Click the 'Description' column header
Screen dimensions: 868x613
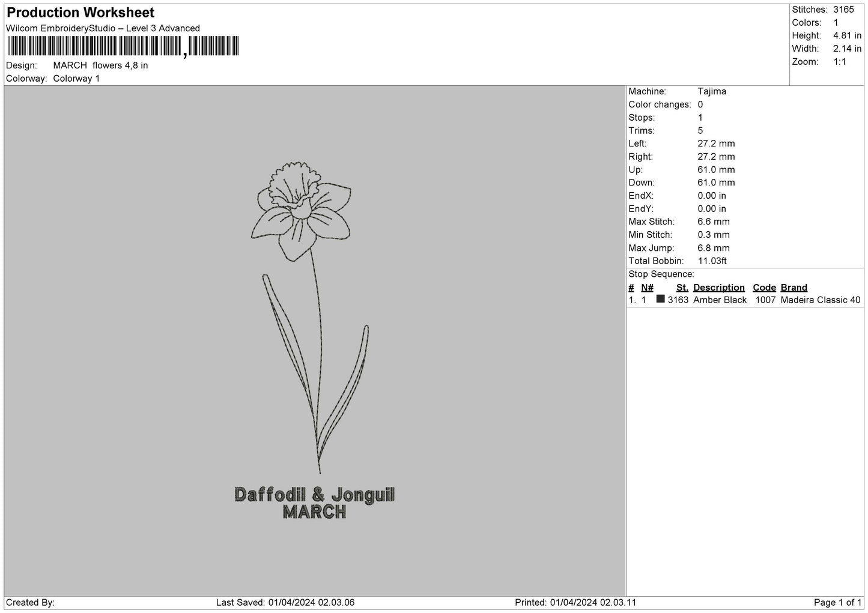(719, 288)
